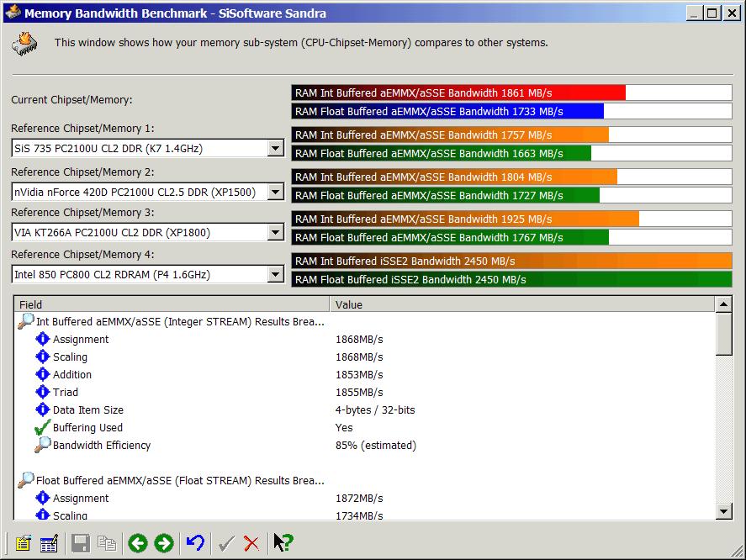Click the Field column header
Image resolution: width=746 pixels, height=560 pixels.
pos(172,304)
